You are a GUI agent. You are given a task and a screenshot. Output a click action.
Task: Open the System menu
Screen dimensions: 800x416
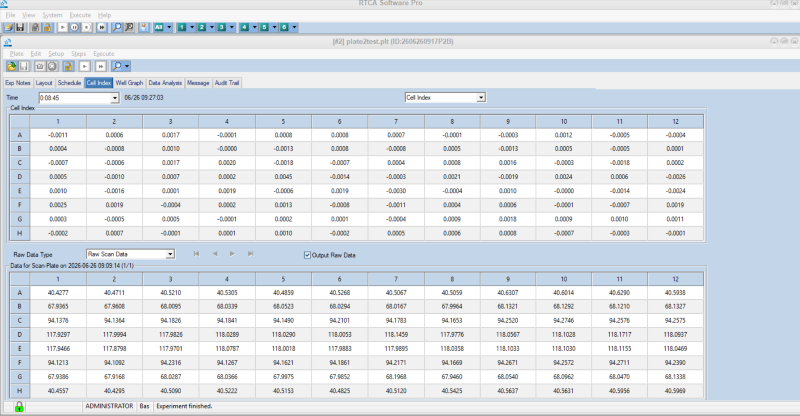pyautogui.click(x=52, y=15)
